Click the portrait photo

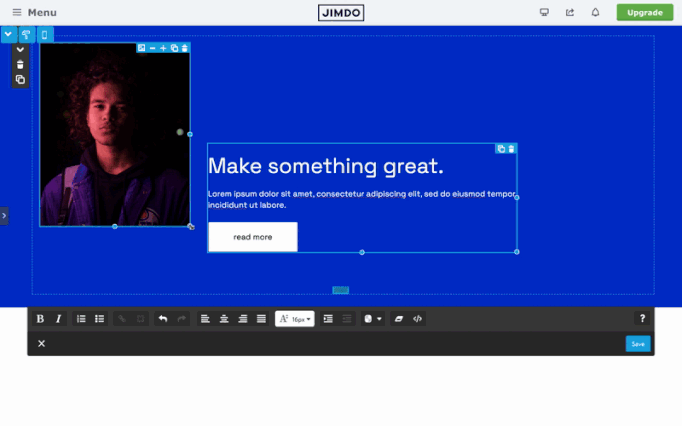click(x=115, y=135)
